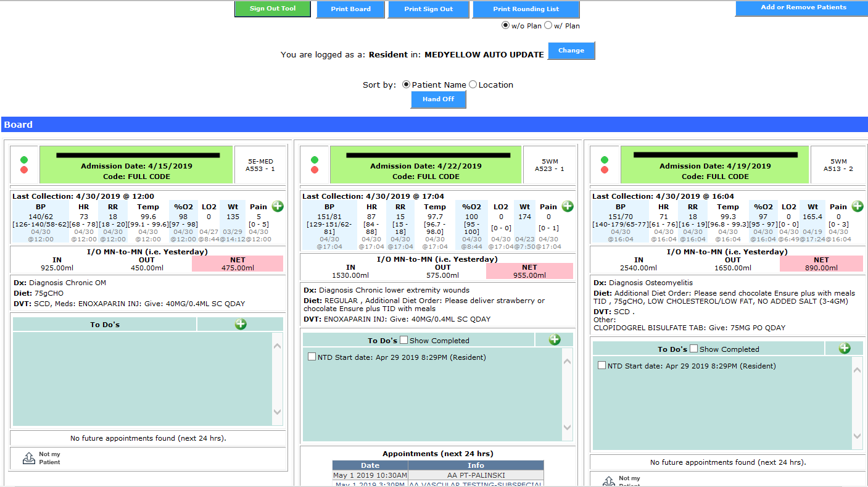Add a To Do for first patient

point(241,324)
